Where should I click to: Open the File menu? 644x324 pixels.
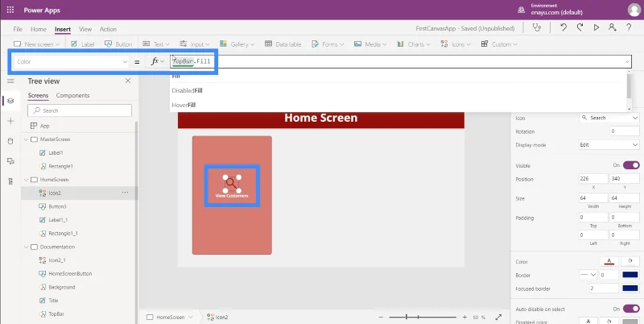pos(18,29)
